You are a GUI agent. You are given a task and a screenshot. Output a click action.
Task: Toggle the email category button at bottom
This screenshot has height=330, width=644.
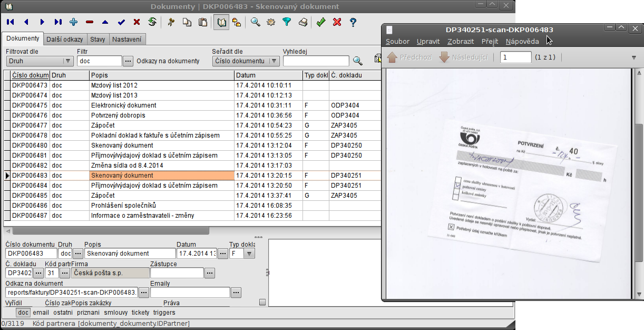[41, 313]
